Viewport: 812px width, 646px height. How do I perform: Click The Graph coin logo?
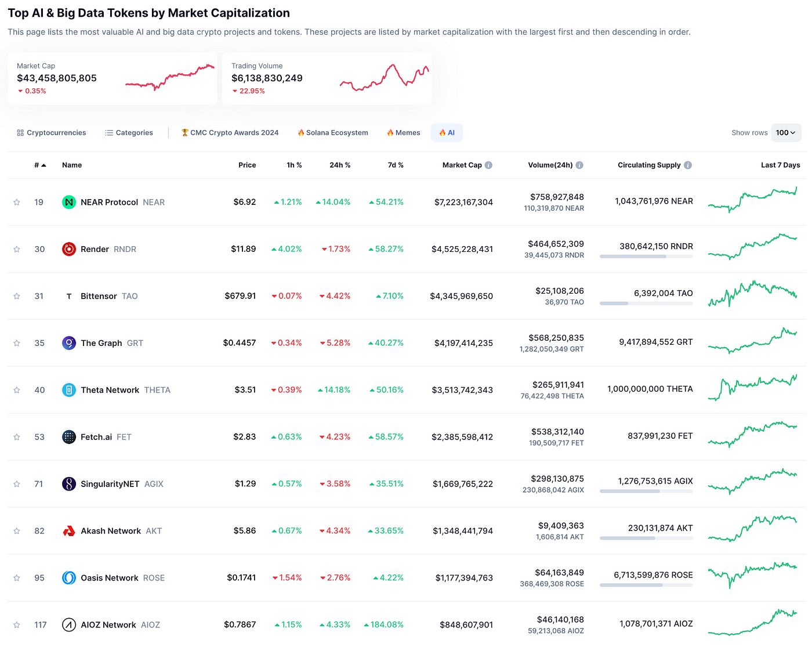[x=69, y=343]
